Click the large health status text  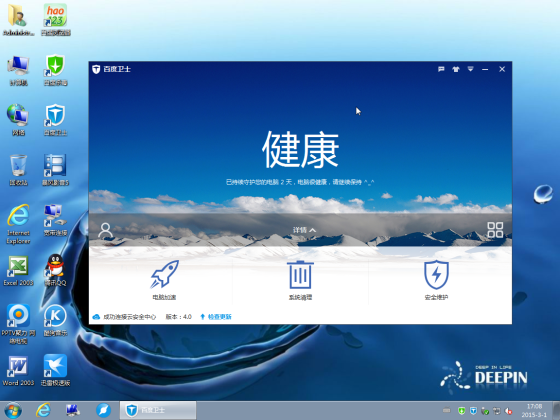tap(300, 149)
